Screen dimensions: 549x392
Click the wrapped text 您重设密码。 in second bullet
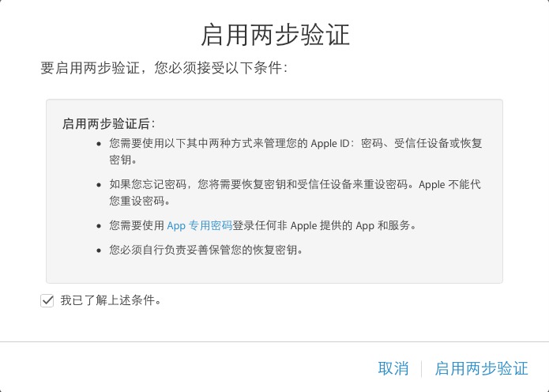click(x=140, y=201)
